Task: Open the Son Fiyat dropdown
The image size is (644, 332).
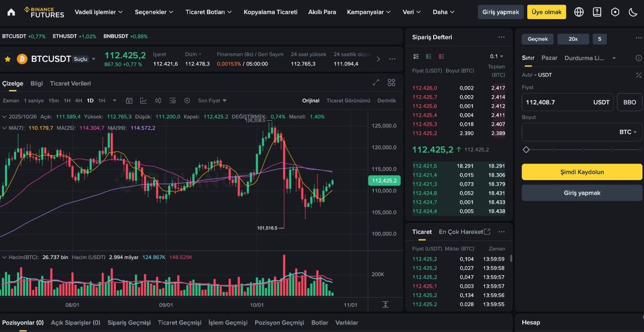Action: (x=211, y=101)
